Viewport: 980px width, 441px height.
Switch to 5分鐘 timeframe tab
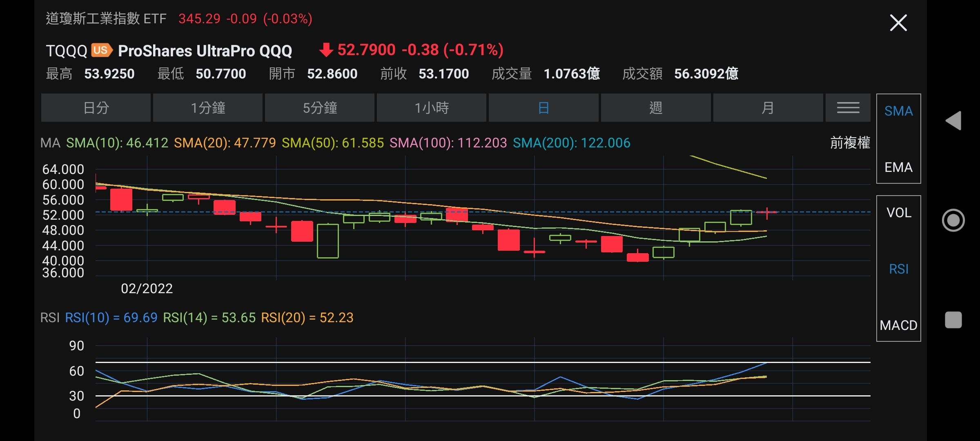pyautogui.click(x=320, y=108)
